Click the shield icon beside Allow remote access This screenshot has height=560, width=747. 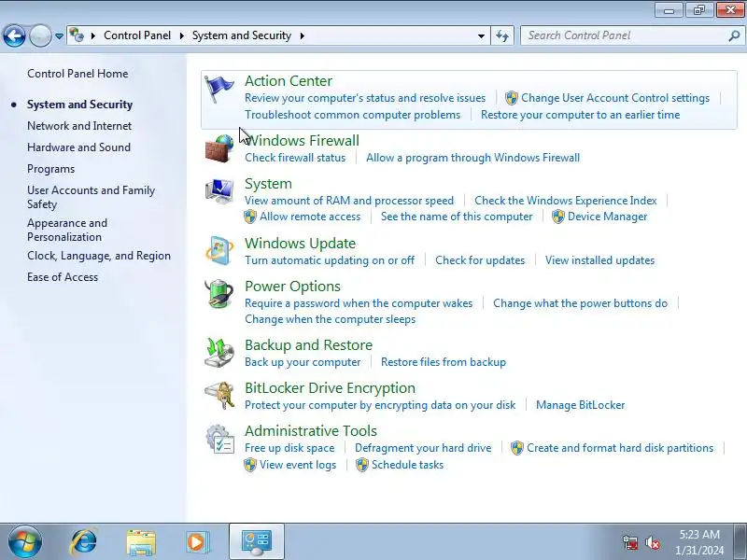pyautogui.click(x=249, y=217)
